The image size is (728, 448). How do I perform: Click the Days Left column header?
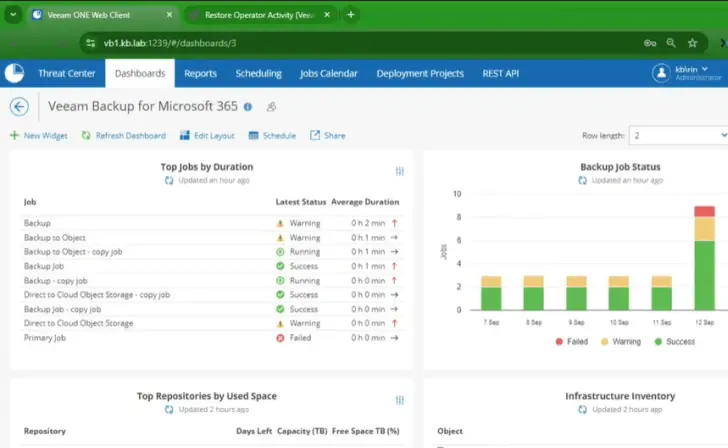[x=254, y=431]
